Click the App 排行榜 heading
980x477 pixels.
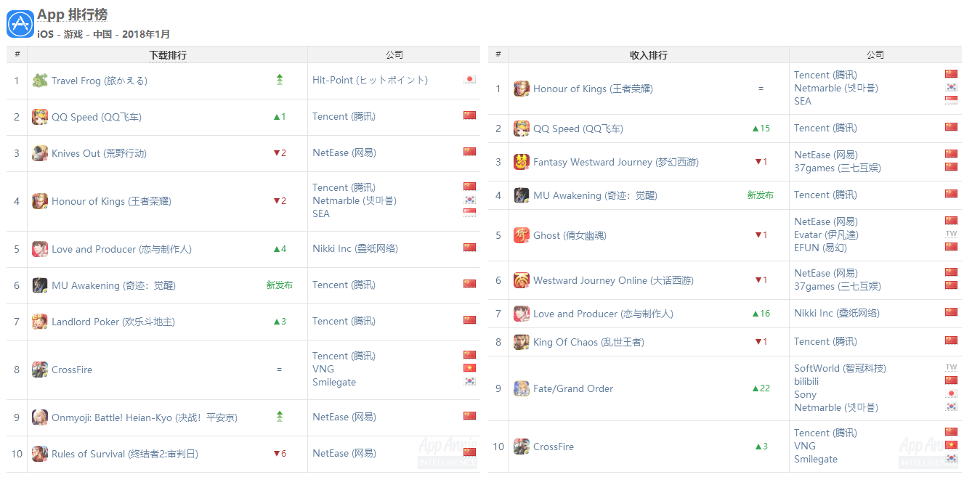coord(73,15)
